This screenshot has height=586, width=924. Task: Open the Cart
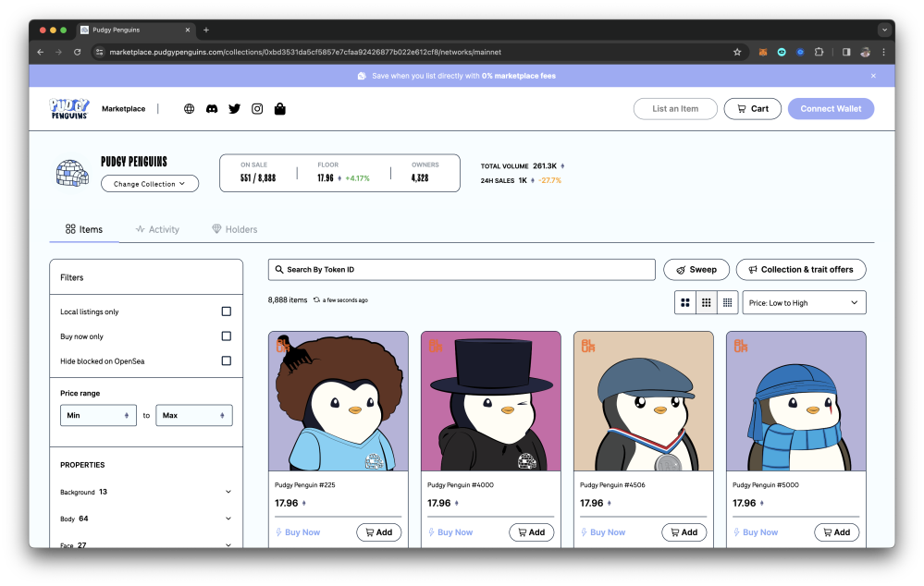click(753, 109)
